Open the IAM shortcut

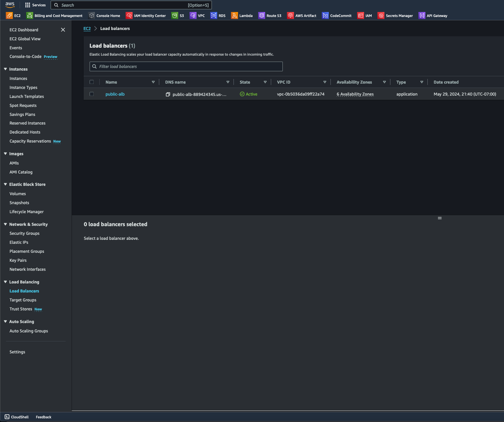click(364, 16)
